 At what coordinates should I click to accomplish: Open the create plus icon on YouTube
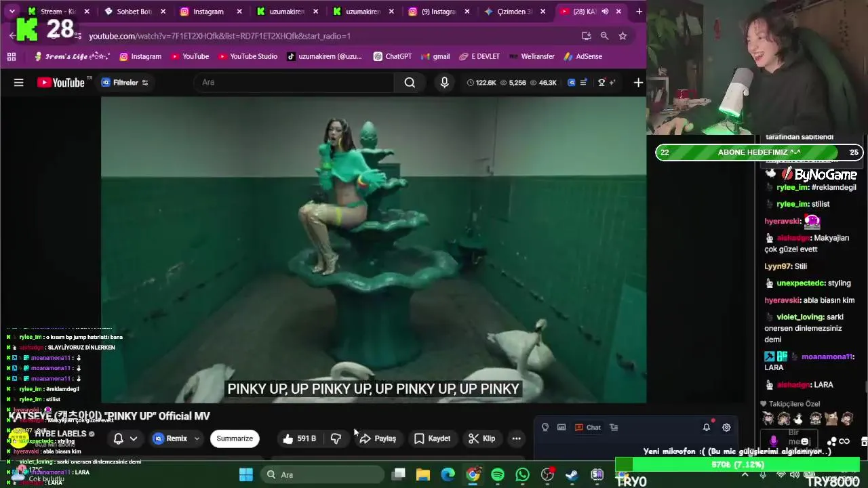(x=638, y=83)
